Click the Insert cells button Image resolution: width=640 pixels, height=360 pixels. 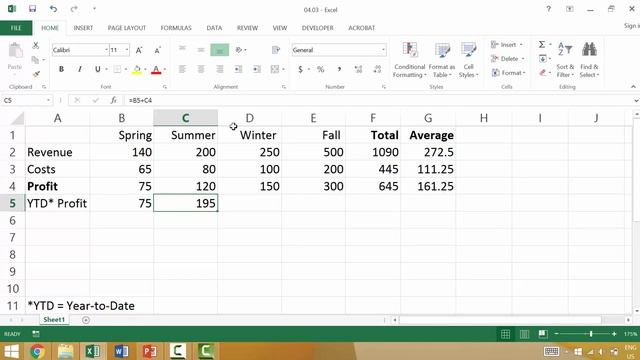[x=507, y=44]
